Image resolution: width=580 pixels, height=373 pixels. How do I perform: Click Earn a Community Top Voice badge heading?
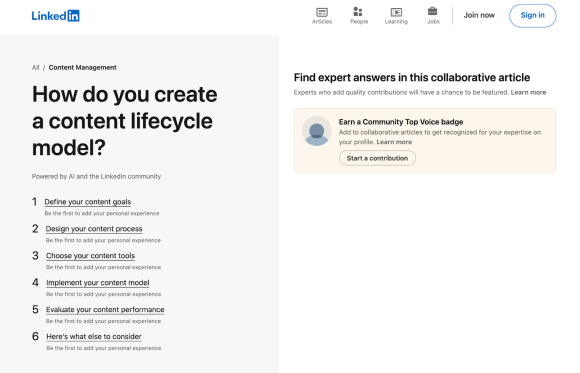(x=401, y=122)
